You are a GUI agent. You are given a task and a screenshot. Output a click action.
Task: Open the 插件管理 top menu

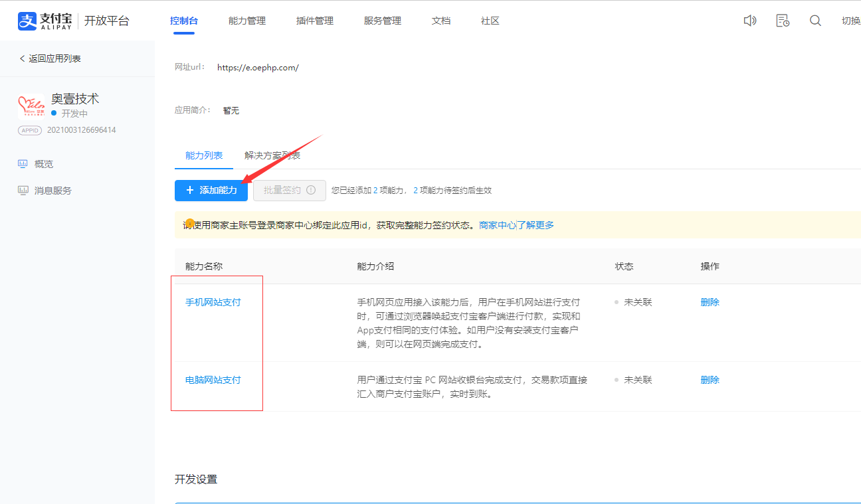tap(315, 21)
